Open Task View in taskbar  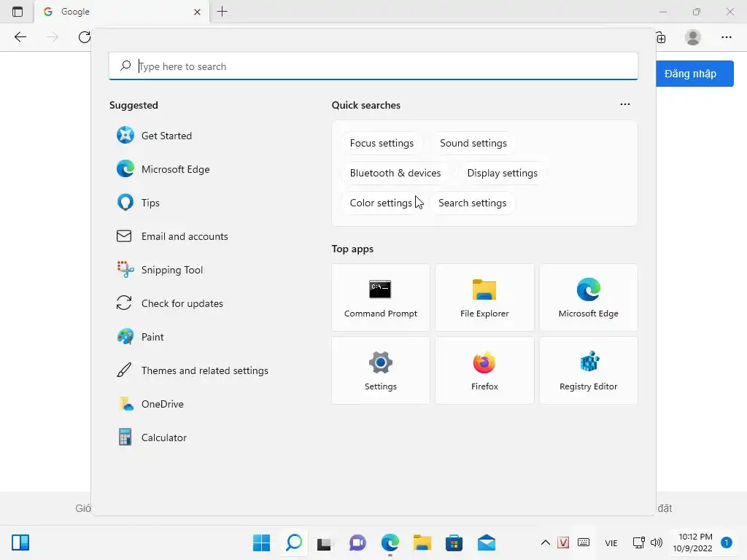pos(325,542)
